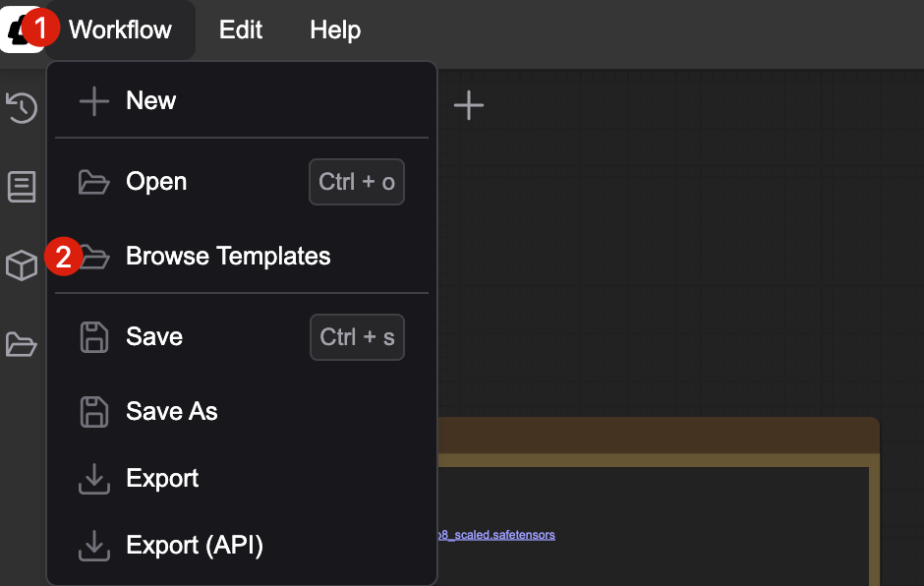Viewport: 924px width, 586px height.
Task: Click the folder icon next to Open
Action: tap(94, 182)
